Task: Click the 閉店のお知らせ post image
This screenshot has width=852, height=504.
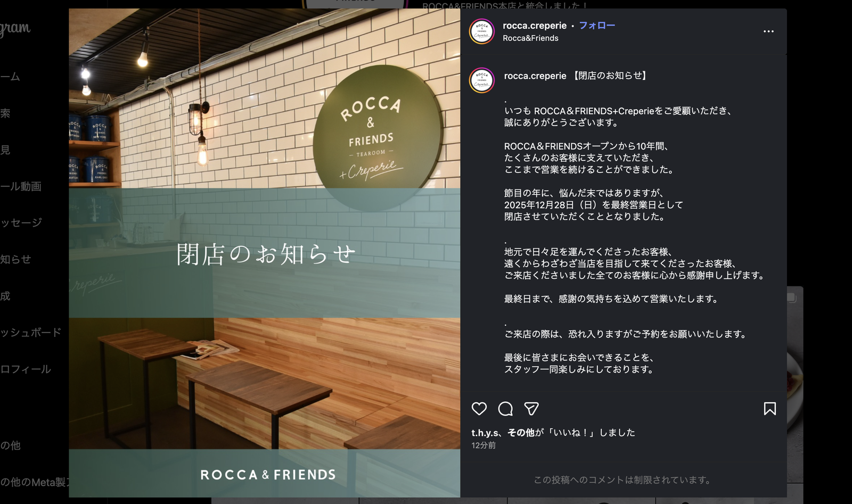Action: (x=264, y=253)
